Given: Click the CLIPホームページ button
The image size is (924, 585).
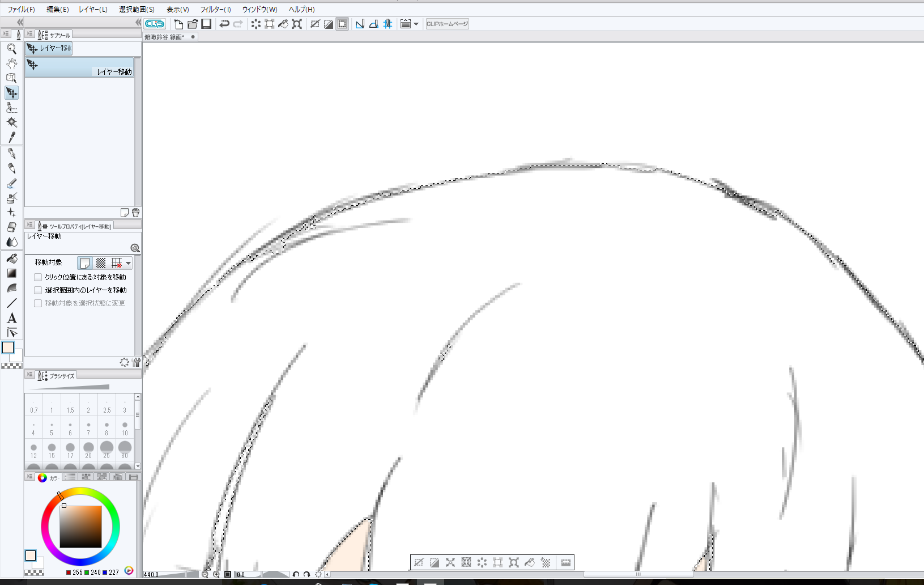Looking at the screenshot, I should tap(447, 24).
